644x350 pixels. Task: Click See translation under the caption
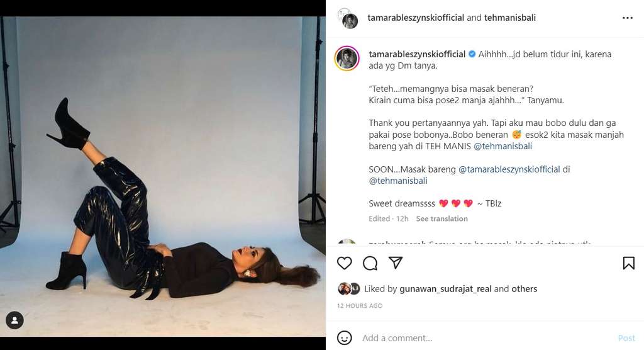[x=441, y=219]
